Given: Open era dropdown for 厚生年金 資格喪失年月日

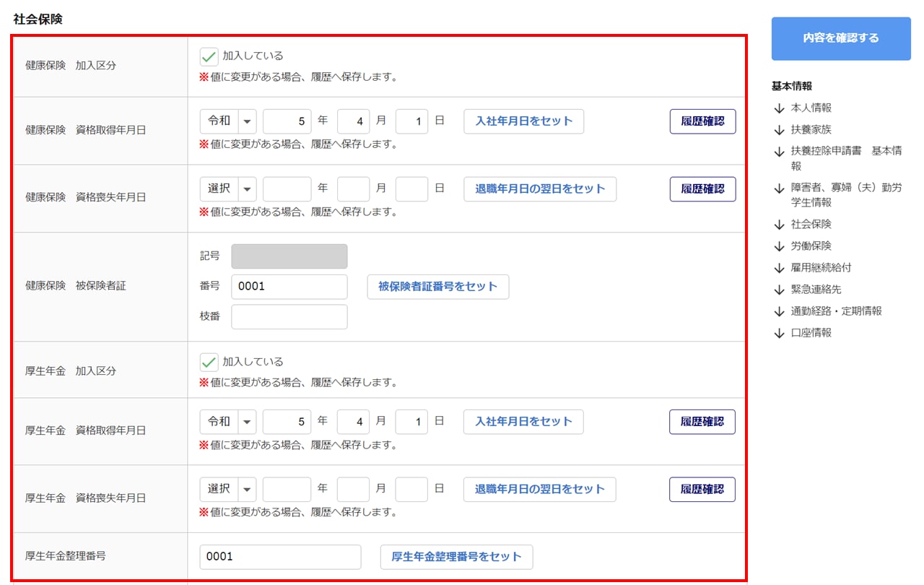Looking at the screenshot, I should [x=228, y=490].
